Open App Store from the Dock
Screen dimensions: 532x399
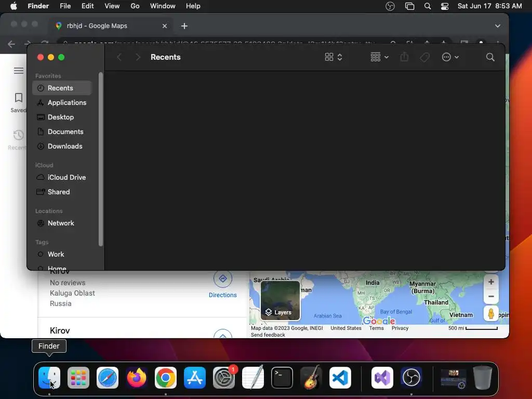click(x=195, y=378)
